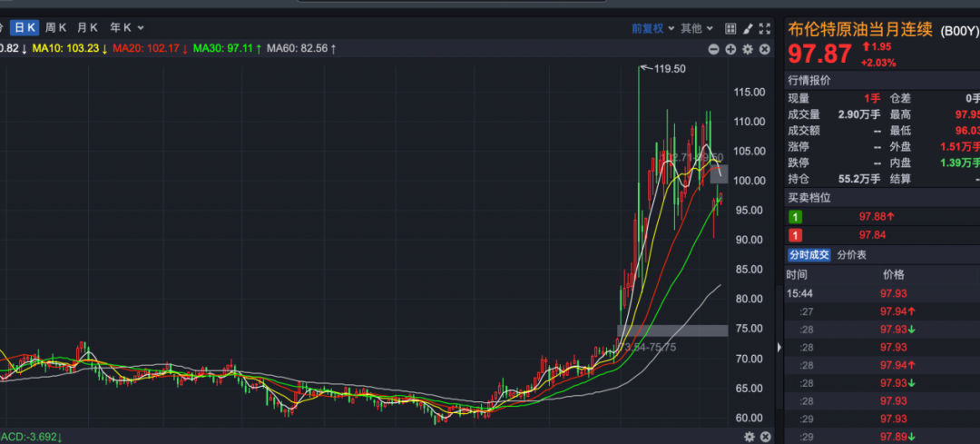
Task: Click the 内盘 1.39万手 value
Action: (959, 163)
